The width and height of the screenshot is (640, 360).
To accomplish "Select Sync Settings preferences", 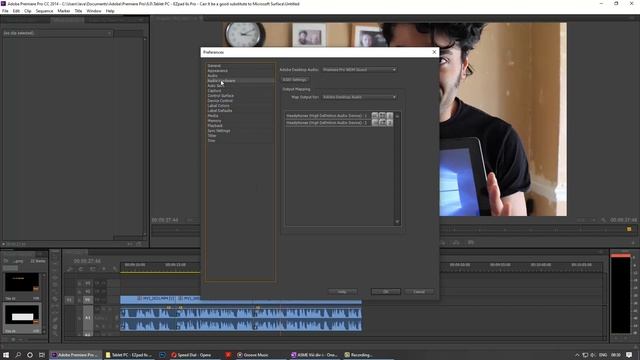I will [x=219, y=131].
